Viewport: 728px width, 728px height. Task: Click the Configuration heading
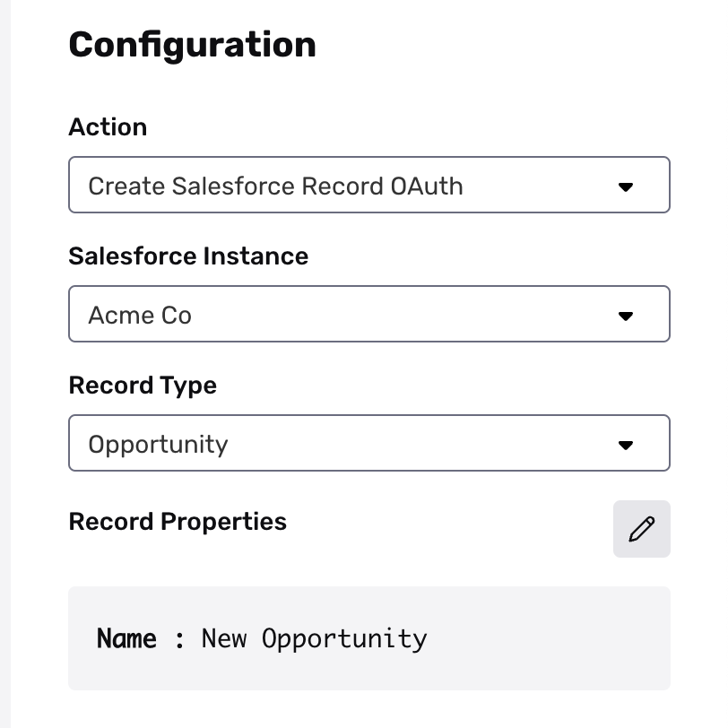pyautogui.click(x=192, y=45)
